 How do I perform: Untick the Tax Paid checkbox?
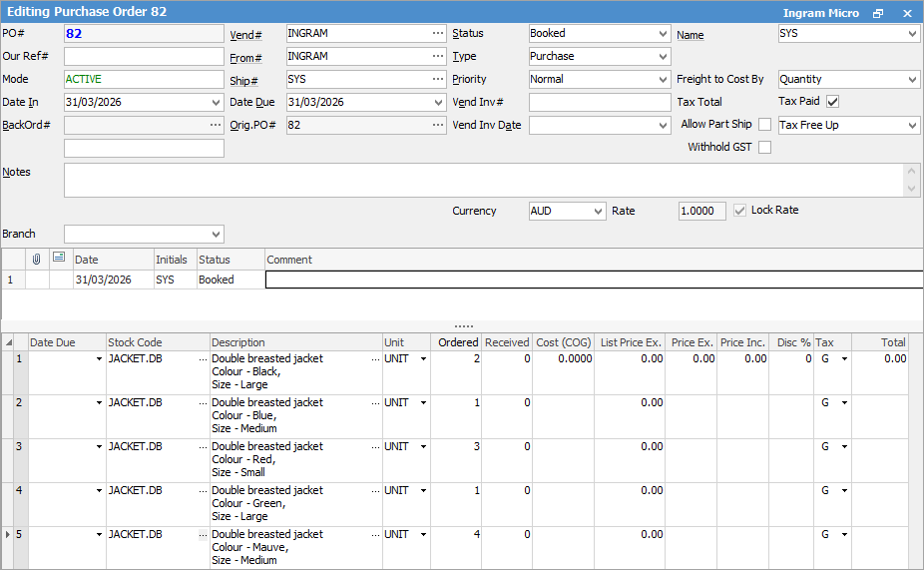tap(832, 101)
